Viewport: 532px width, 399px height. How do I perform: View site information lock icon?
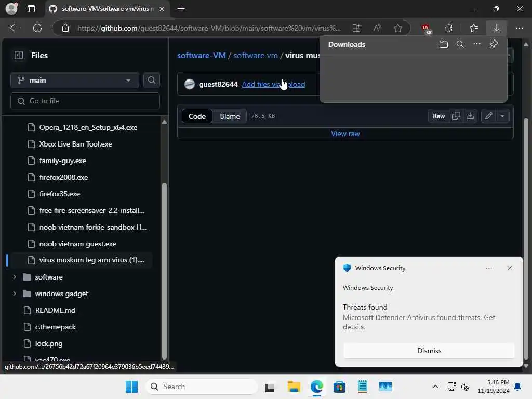(65, 28)
